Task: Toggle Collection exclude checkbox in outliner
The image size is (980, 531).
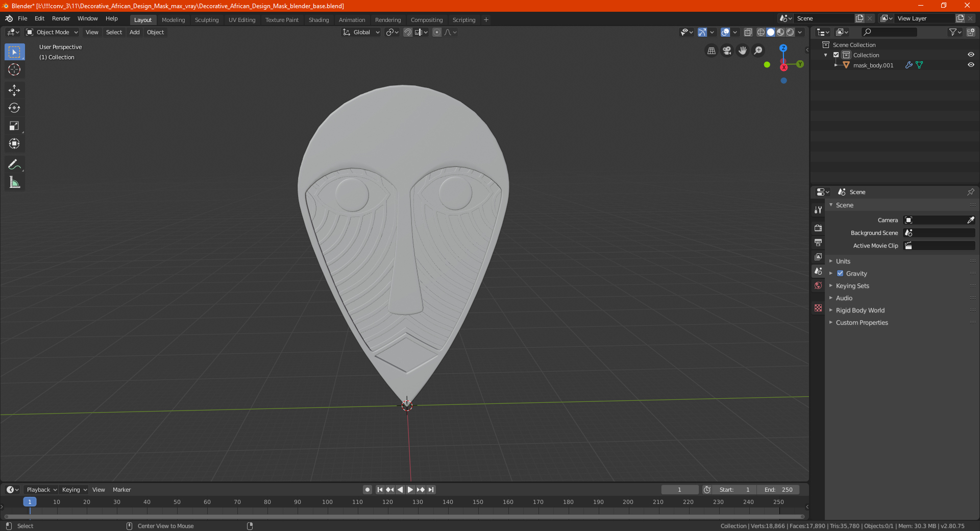Action: [836, 55]
